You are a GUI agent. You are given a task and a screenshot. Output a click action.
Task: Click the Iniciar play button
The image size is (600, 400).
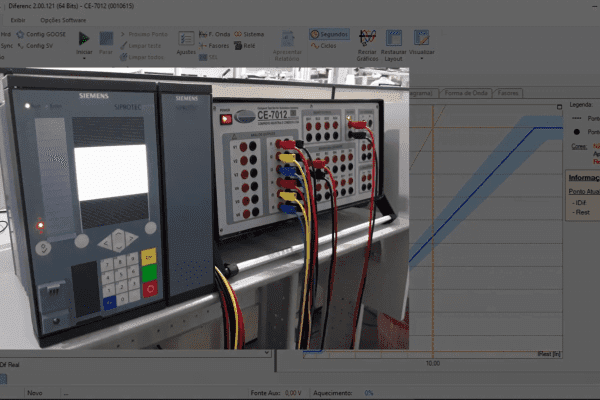[x=84, y=37]
